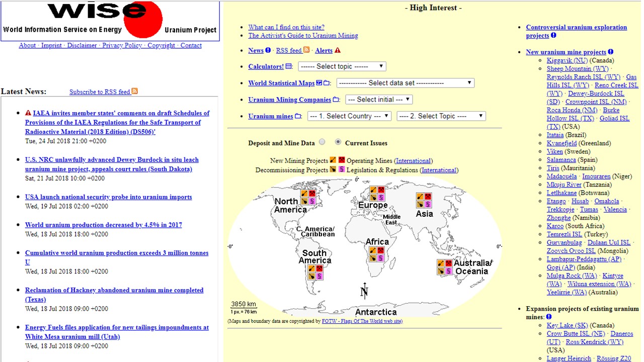This screenshot has height=362, width=644.
Task: Open Asia Decommissioning Projects icon
Action: click(420, 204)
